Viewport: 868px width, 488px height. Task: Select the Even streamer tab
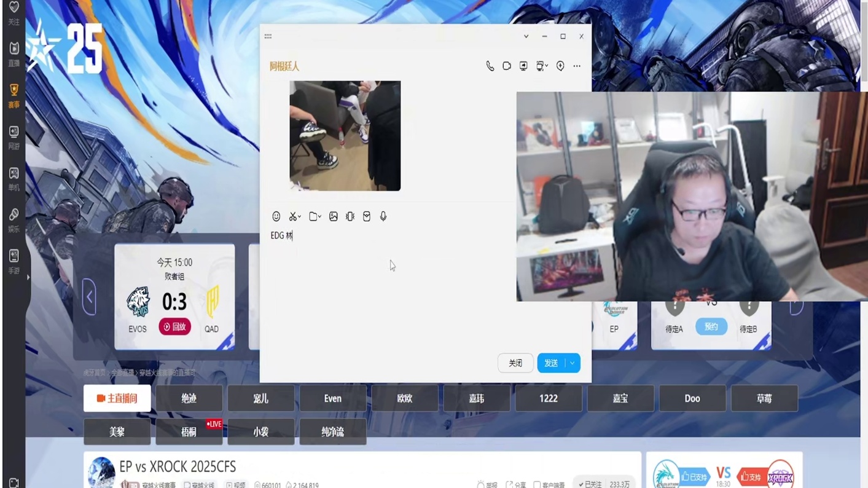(x=332, y=398)
